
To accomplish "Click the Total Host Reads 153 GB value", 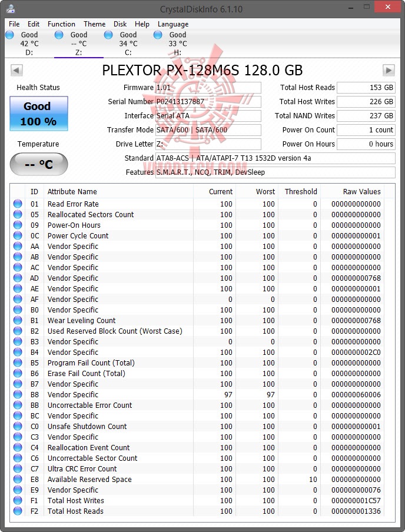I will 366,88.
